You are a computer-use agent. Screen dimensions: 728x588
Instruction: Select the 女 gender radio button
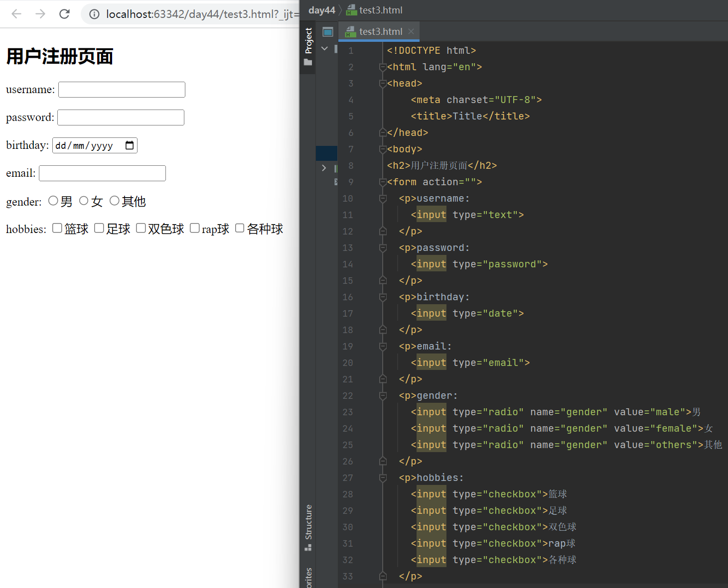84,201
